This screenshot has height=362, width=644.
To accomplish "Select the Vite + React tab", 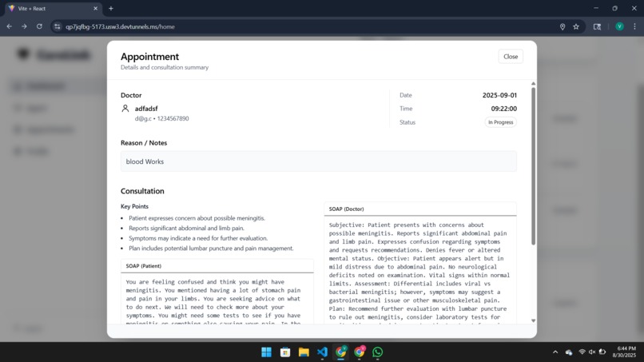I will tap(53, 8).
